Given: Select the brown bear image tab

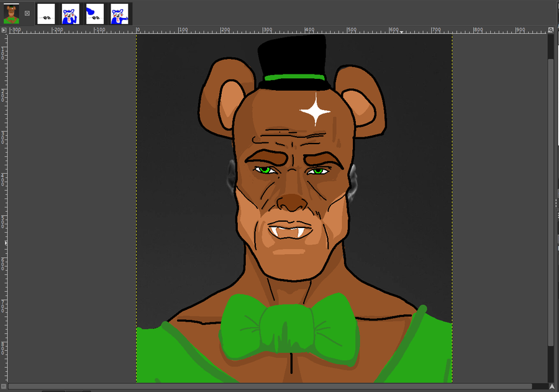Looking at the screenshot, I should coord(11,14).
